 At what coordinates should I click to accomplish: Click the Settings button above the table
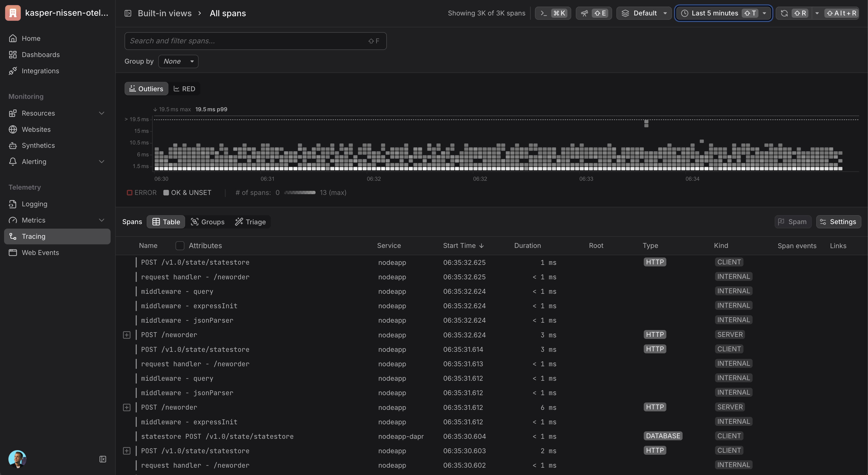(x=838, y=222)
